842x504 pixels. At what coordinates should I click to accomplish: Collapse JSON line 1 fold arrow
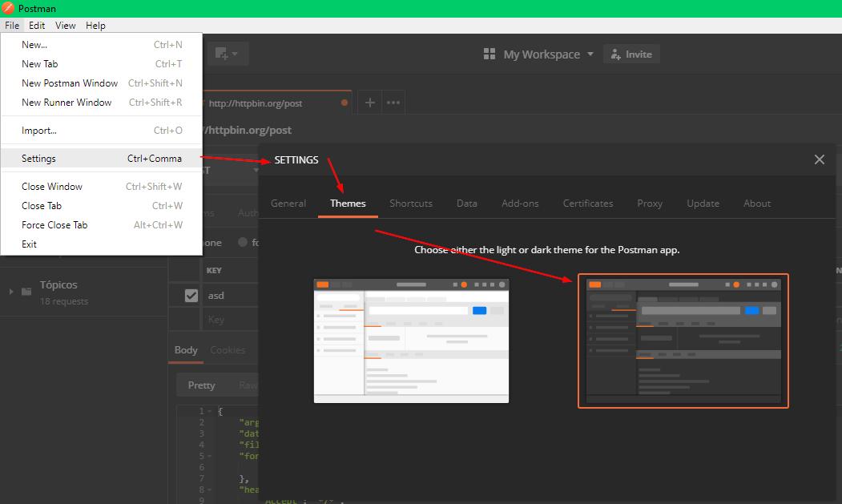point(210,412)
